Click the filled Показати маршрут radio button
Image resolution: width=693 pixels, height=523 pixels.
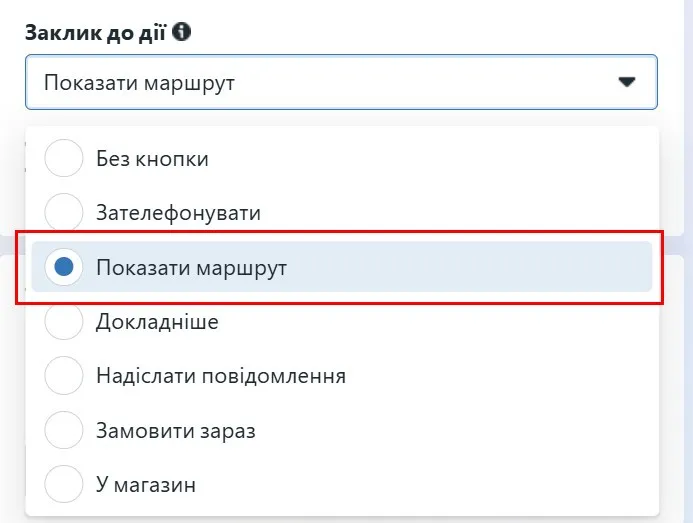pyautogui.click(x=65, y=267)
